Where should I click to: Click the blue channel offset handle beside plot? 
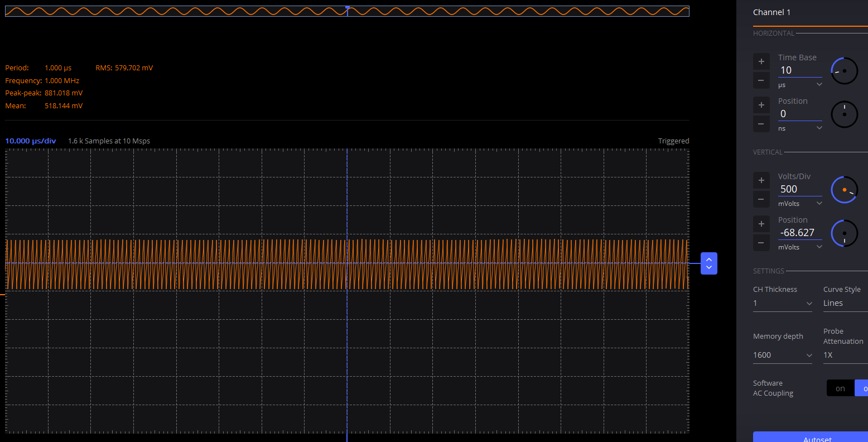708,263
